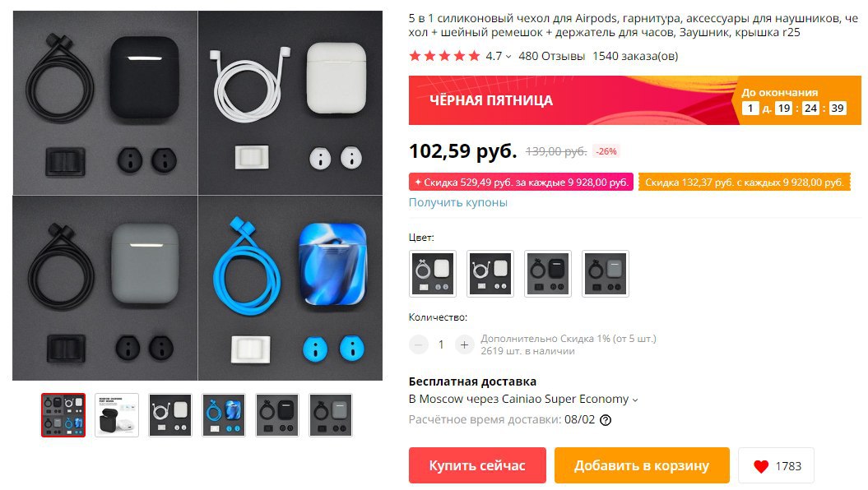Image resolution: width=868 pixels, height=490 pixels.
Task: Click the five red rating stars
Action: click(444, 56)
